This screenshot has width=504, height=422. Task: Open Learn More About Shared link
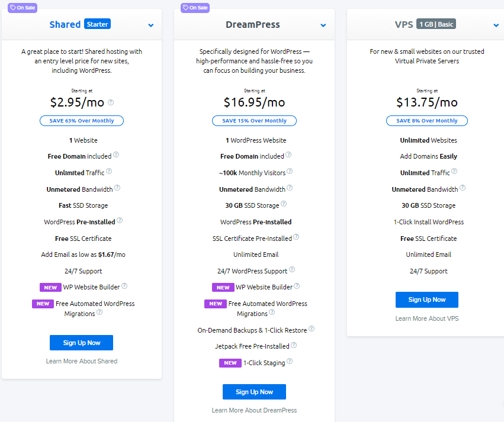pos(82,361)
